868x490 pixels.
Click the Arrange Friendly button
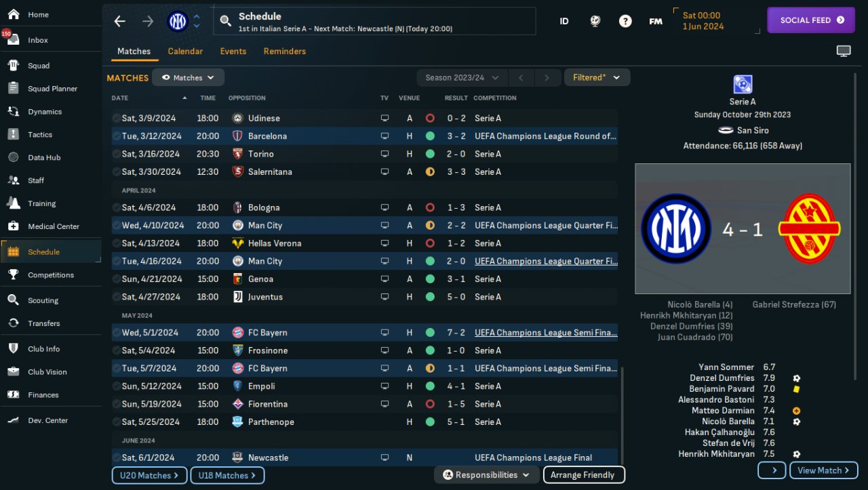pos(584,474)
